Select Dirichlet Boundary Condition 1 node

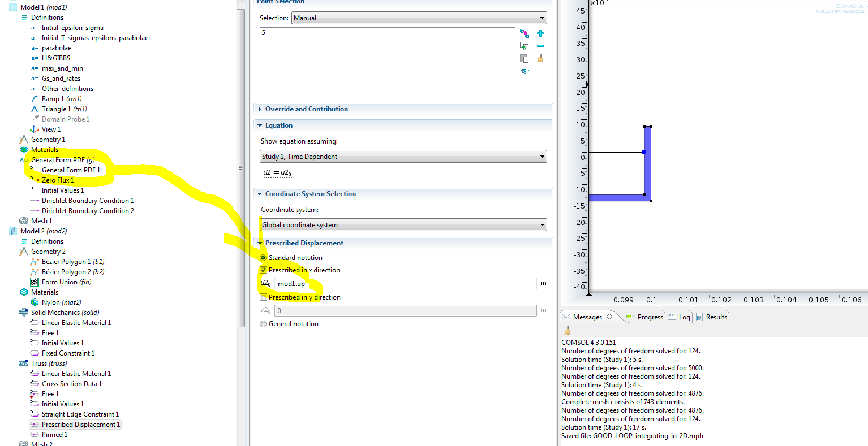click(87, 201)
